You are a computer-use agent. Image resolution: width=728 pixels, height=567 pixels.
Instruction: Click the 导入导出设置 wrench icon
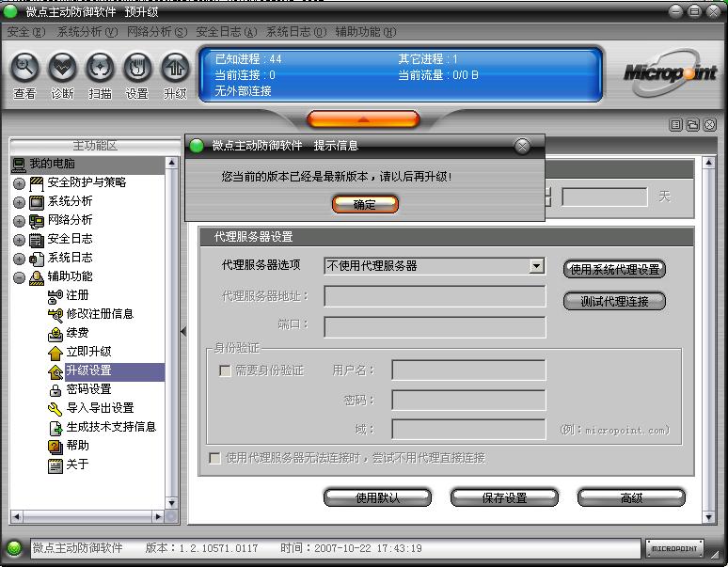(55, 409)
